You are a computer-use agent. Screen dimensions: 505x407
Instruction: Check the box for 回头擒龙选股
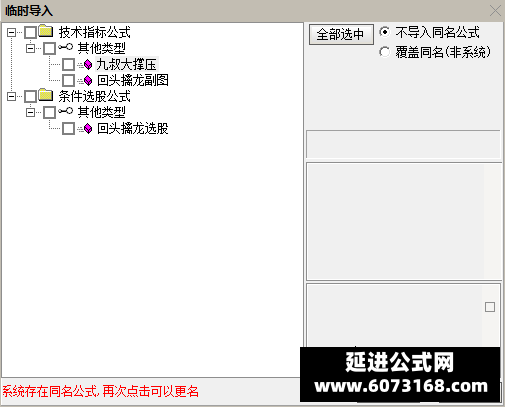coord(68,129)
